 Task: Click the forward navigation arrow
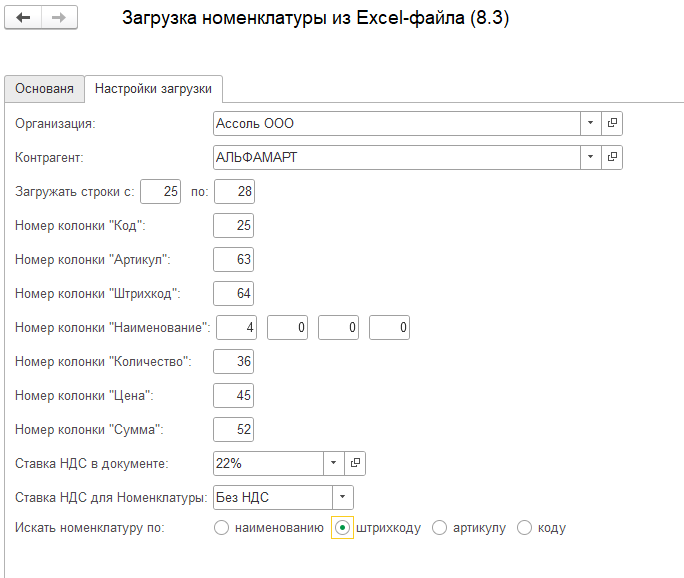59,17
